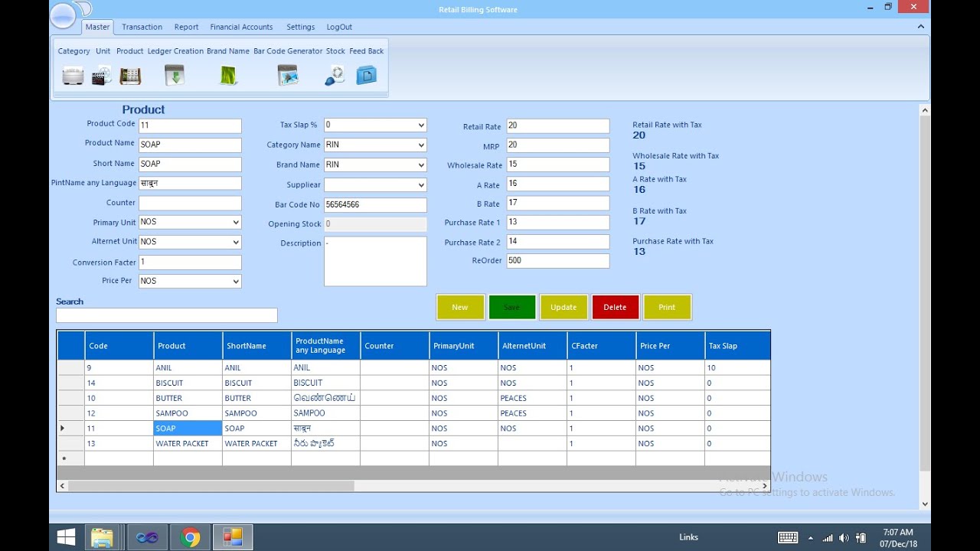
Task: Open the Financial Accounts tab
Action: [x=241, y=27]
